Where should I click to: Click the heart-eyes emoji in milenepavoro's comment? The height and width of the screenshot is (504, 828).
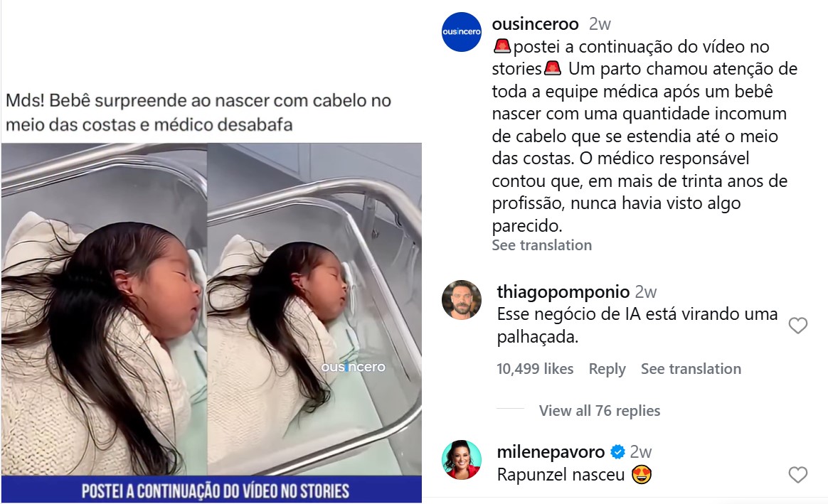coord(641,475)
